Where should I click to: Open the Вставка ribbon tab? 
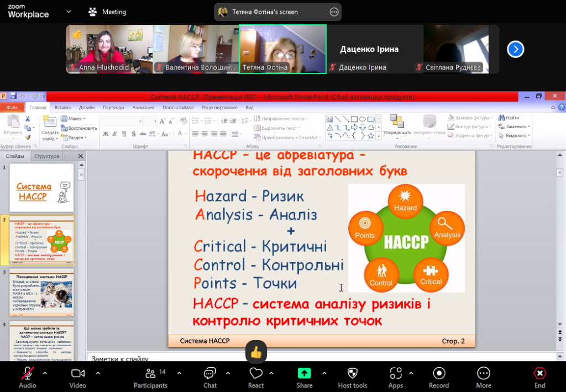62,108
